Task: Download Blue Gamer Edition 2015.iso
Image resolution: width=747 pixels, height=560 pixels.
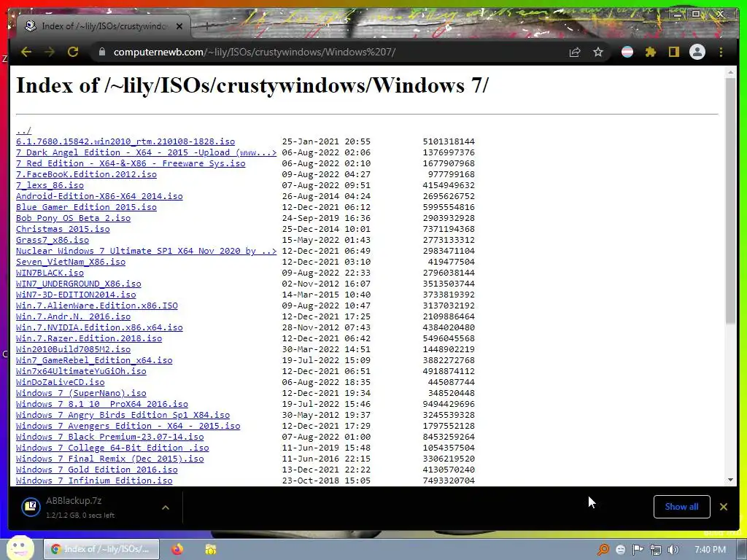Action: [x=86, y=207]
